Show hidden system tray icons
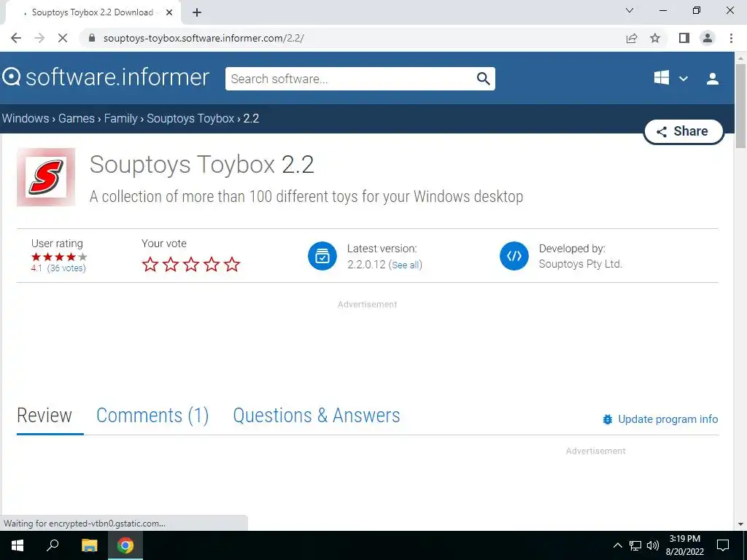This screenshot has width=747, height=560. click(x=617, y=545)
